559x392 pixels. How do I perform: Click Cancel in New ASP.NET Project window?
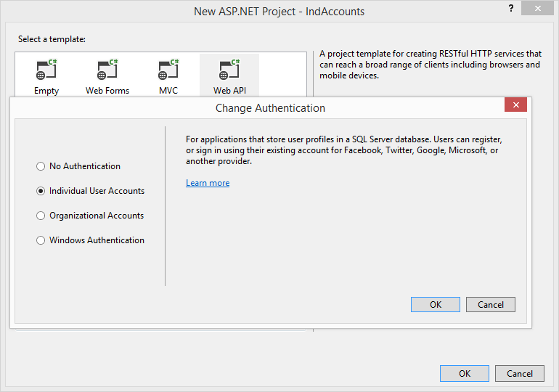click(519, 374)
